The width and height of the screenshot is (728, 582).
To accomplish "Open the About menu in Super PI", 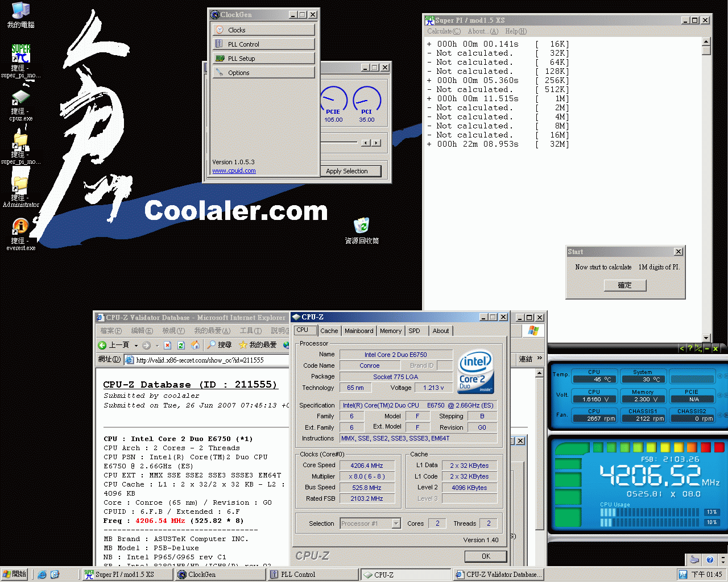I will (x=483, y=31).
